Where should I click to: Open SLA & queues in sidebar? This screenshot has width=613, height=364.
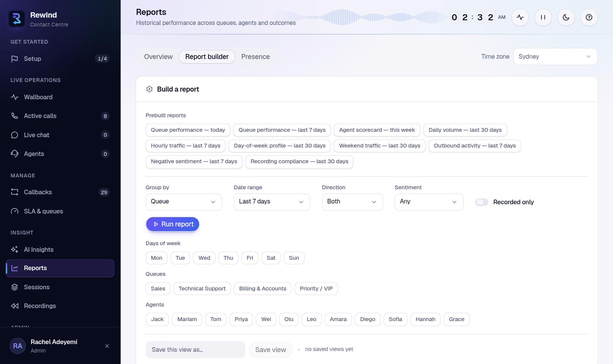click(x=60, y=211)
